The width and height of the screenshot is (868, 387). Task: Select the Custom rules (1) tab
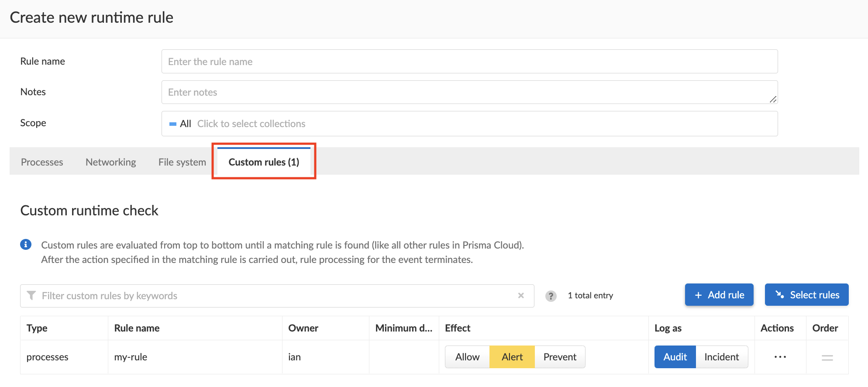coord(264,162)
